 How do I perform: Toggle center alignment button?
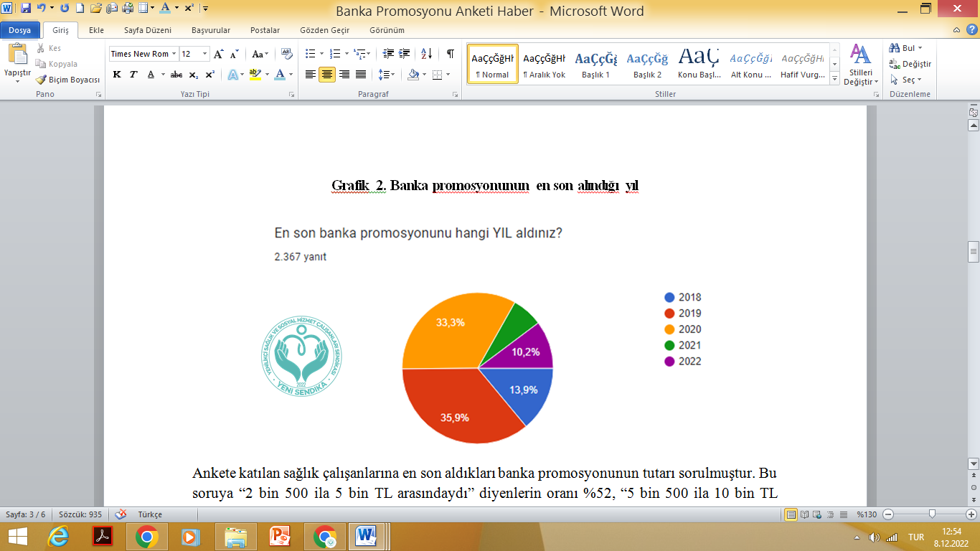[x=327, y=75]
